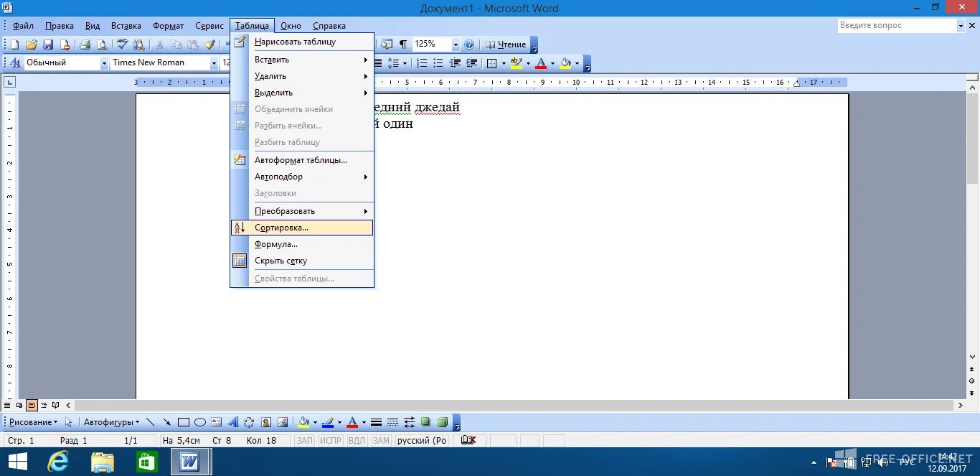Click the Open folder icon
Image resolution: width=980 pixels, height=476 pixels.
pos(31,45)
